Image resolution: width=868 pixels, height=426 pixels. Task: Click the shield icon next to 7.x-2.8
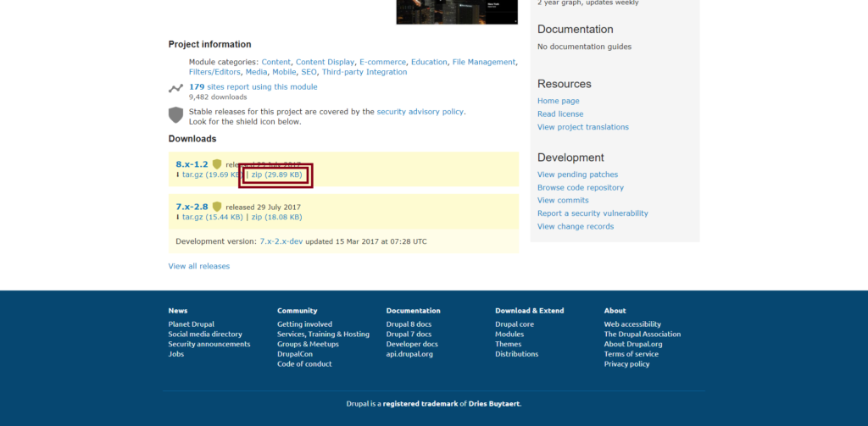[216, 207]
